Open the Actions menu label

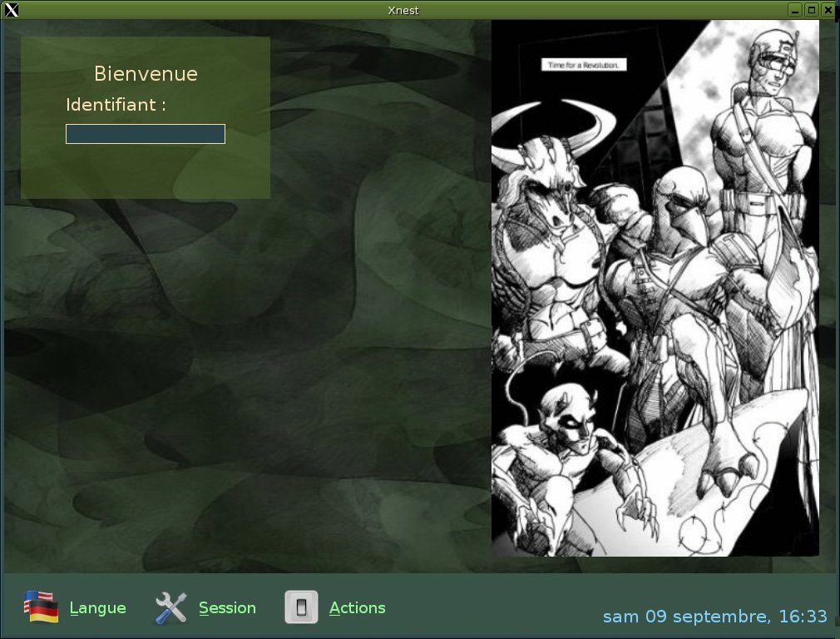click(x=358, y=608)
